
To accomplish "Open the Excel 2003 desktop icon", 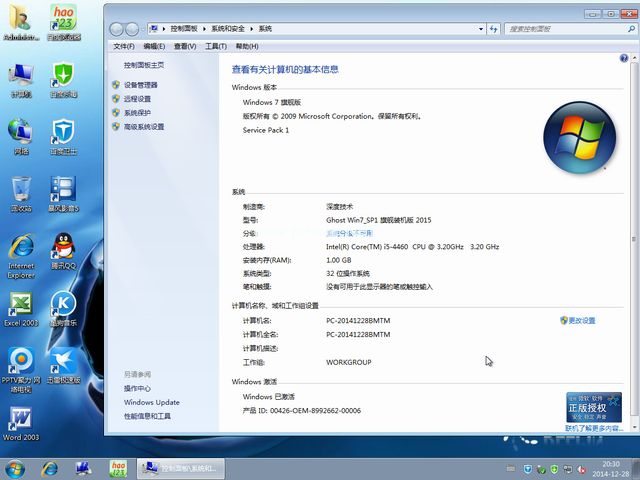I will point(20,305).
